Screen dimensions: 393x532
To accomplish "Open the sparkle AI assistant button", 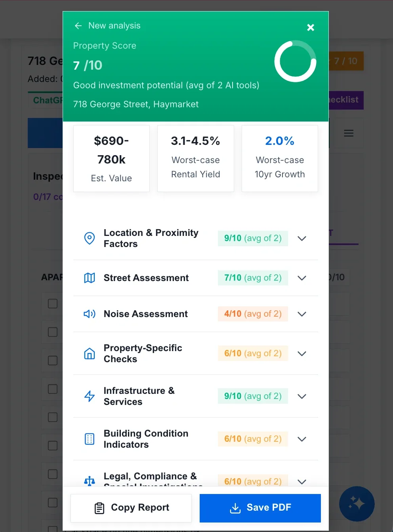I will [357, 503].
